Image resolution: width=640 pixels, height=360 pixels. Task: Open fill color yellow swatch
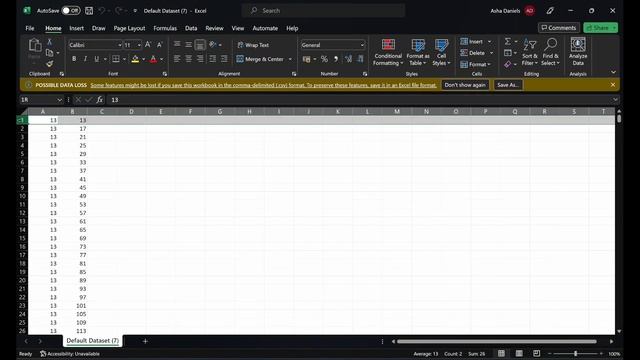click(x=135, y=59)
